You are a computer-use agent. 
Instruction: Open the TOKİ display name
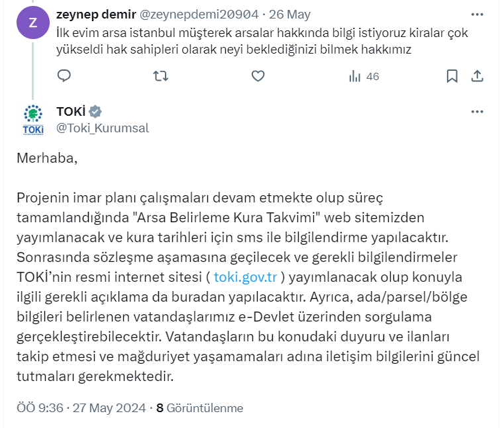(71, 111)
